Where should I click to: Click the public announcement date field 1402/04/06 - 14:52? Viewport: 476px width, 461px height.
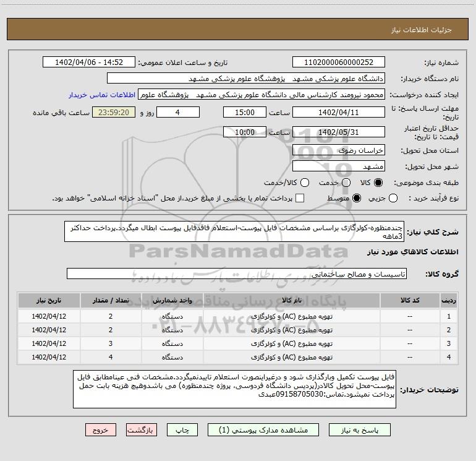[x=89, y=62]
